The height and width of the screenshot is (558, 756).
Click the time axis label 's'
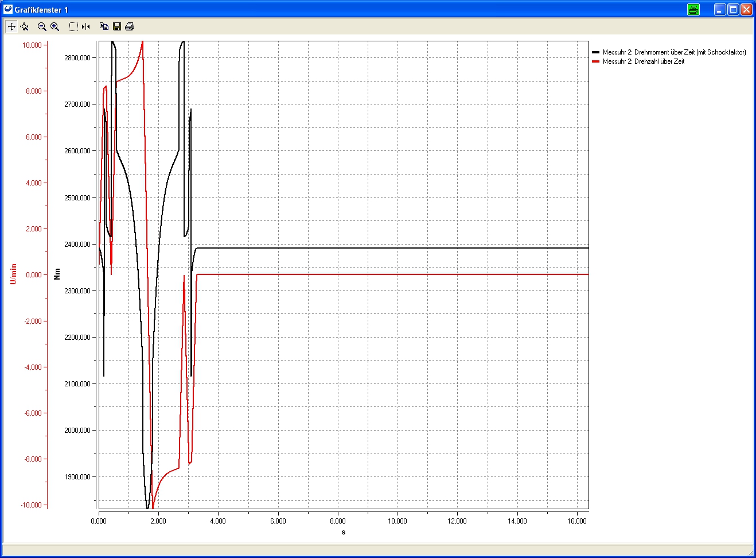(344, 532)
